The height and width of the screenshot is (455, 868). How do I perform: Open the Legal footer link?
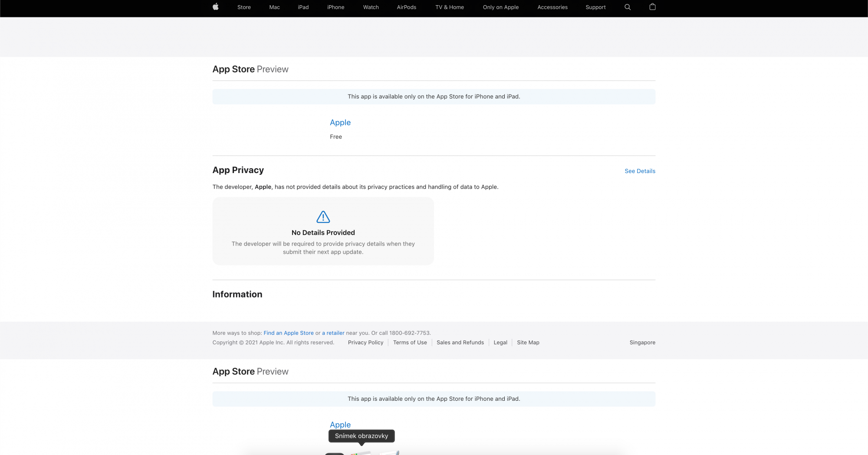pos(500,343)
